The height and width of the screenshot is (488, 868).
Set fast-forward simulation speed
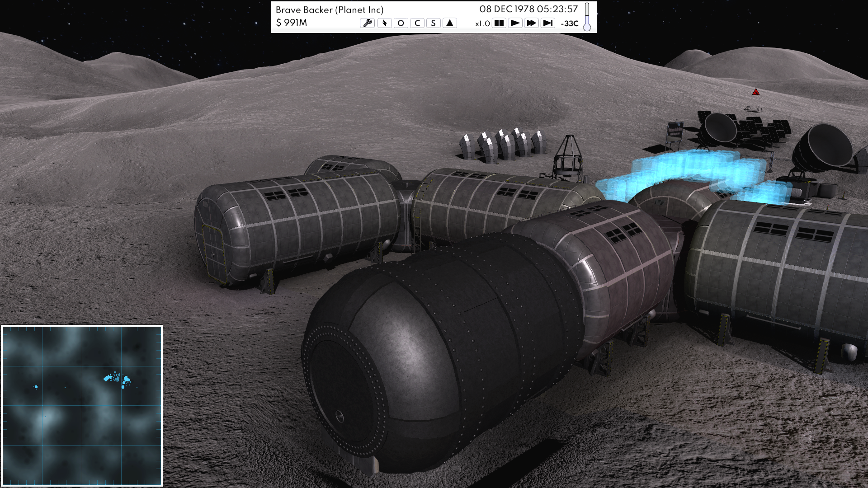531,23
